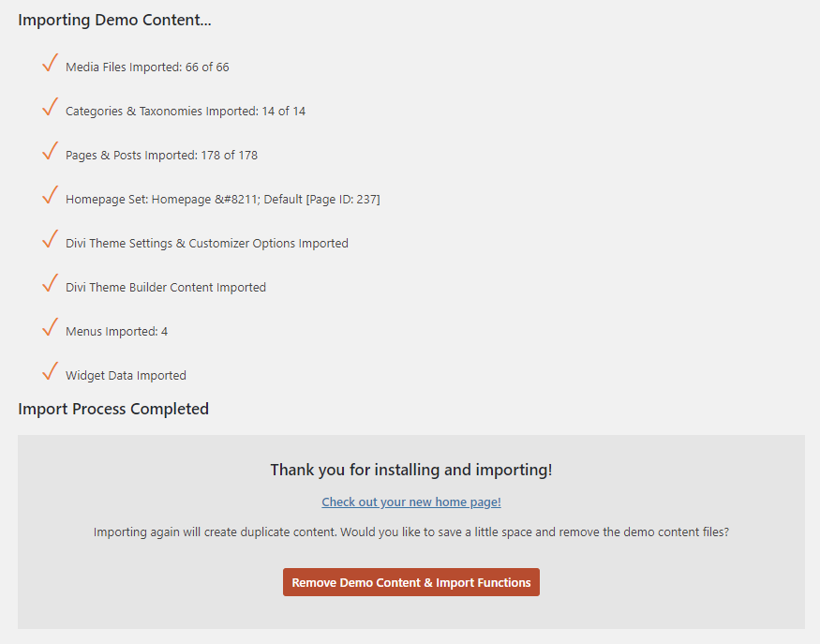The width and height of the screenshot is (820, 644).
Task: Select 'Divi Theme Settings & Customizer Options Imported'
Action: pos(206,244)
